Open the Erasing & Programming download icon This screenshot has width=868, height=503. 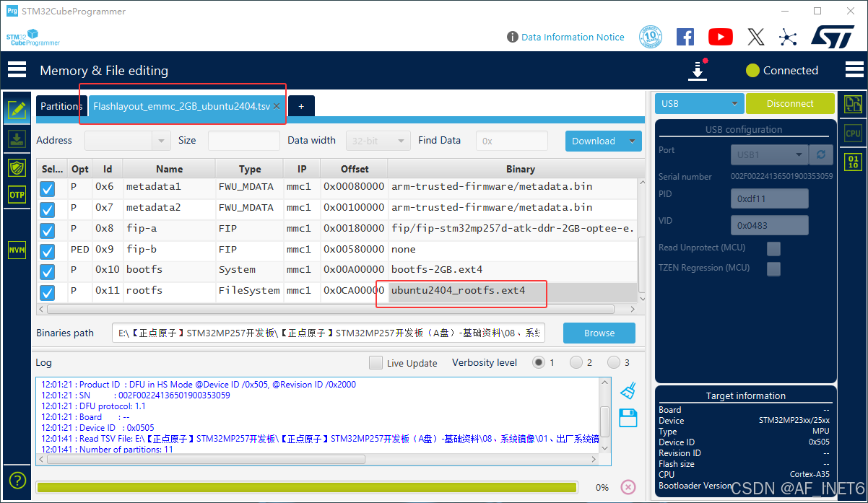17,139
